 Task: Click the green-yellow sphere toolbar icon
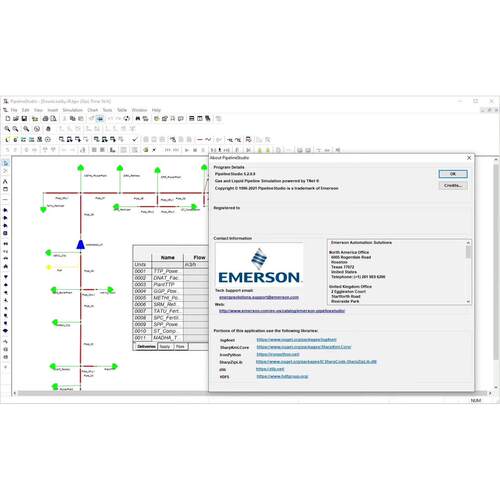(146, 150)
